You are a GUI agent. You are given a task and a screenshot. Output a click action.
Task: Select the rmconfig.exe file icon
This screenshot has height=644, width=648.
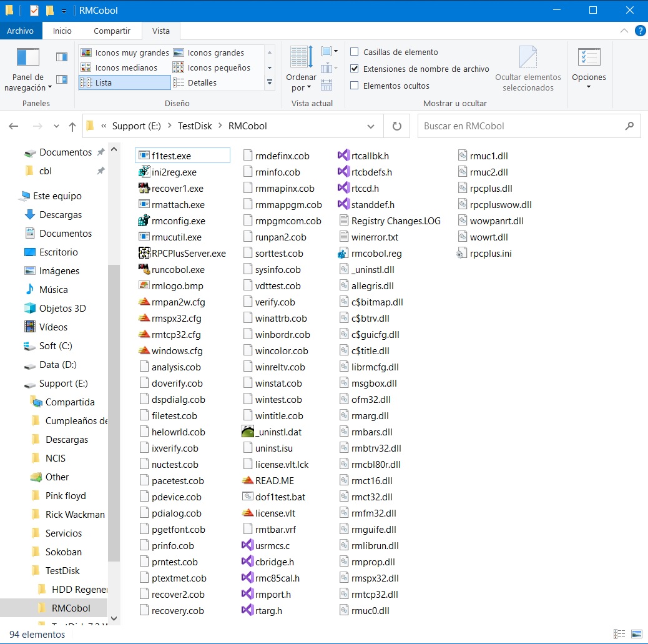coord(144,220)
